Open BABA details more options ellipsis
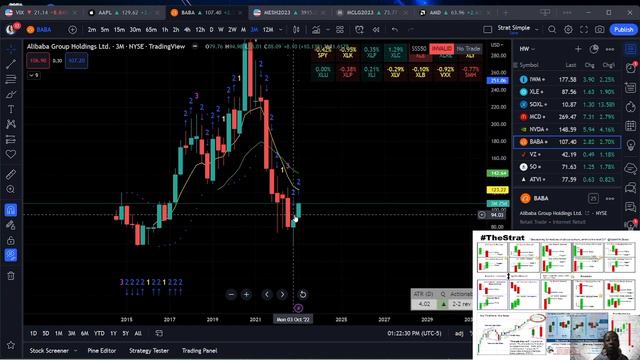 (x=610, y=199)
